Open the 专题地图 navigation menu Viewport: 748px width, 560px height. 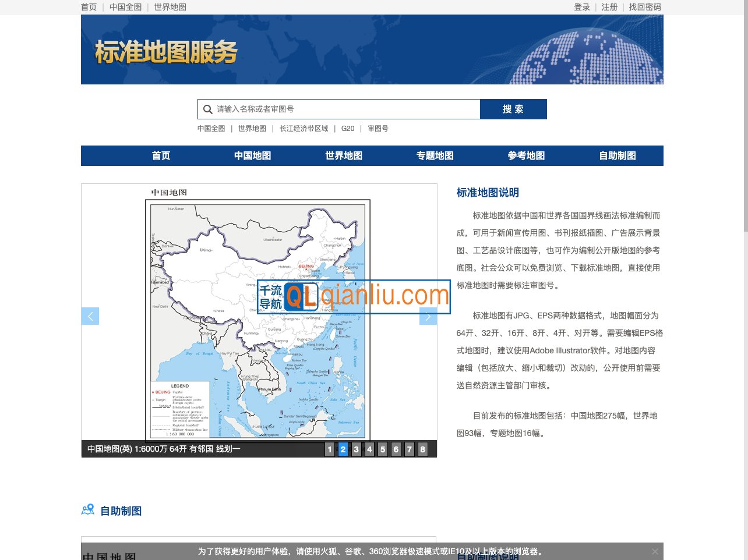435,155
